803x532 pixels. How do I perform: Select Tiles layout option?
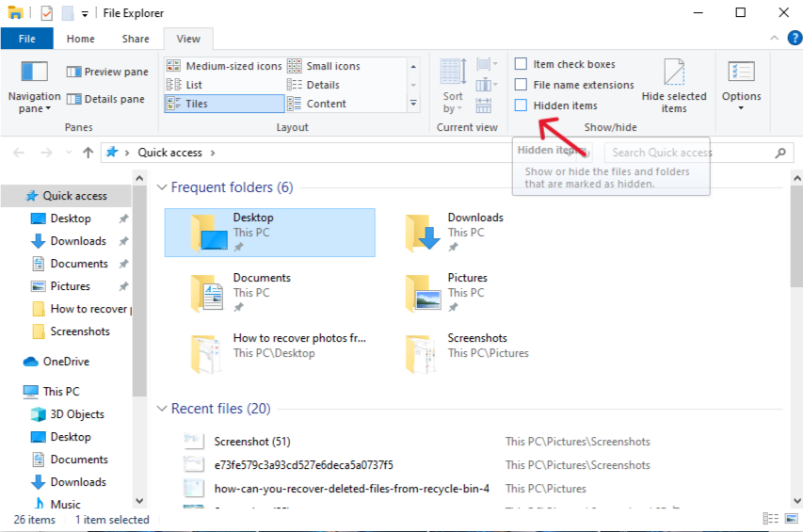[x=224, y=104]
